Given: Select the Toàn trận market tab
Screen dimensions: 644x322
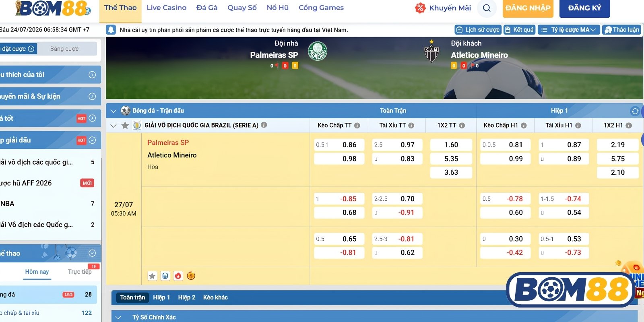Looking at the screenshot, I should pyautogui.click(x=132, y=297).
